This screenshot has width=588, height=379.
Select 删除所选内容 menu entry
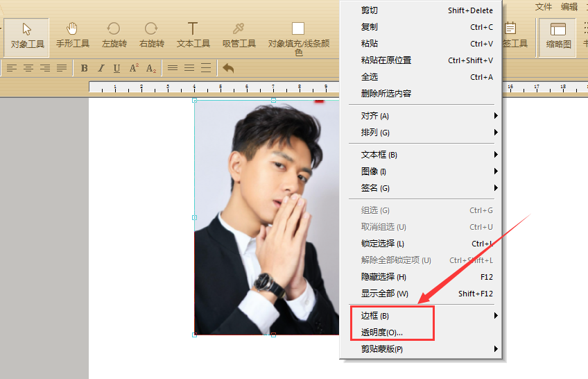[421, 94]
